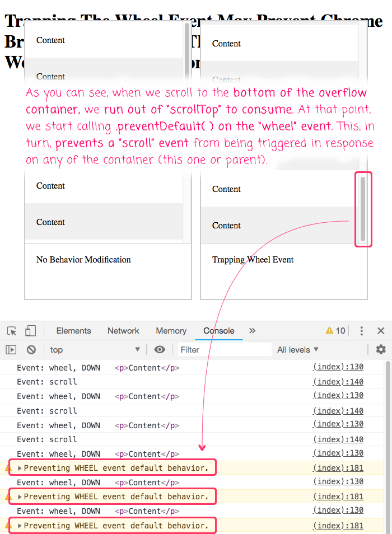The image size is (392, 534).
Task: Switch to the Network tab
Action: tap(123, 331)
